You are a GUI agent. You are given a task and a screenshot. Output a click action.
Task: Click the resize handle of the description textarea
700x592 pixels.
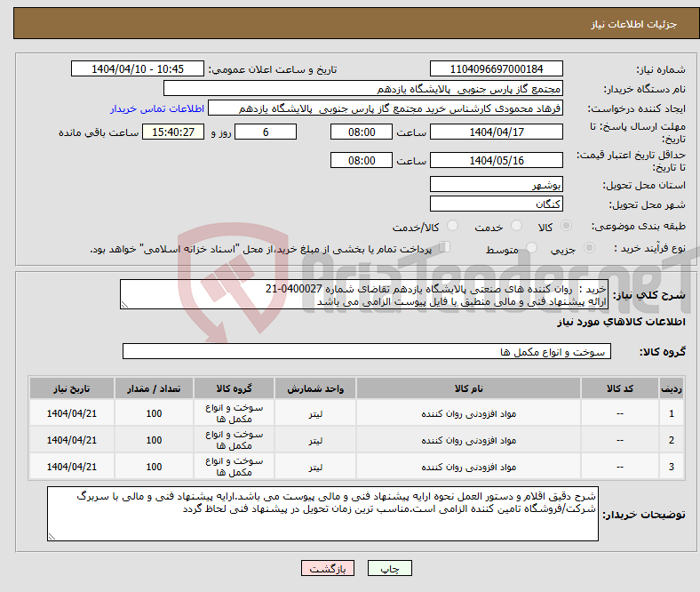[x=124, y=304]
